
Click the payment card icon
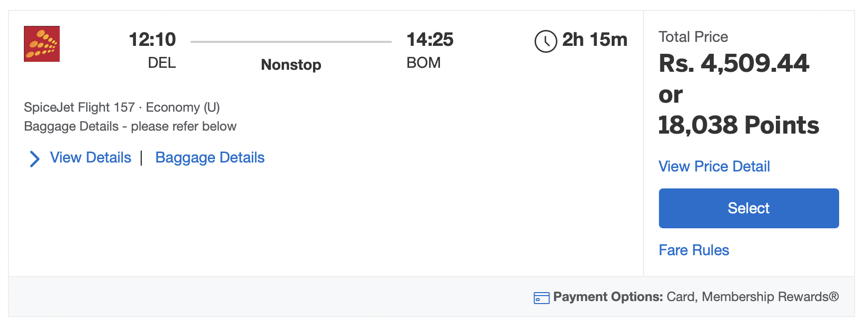[x=541, y=298]
